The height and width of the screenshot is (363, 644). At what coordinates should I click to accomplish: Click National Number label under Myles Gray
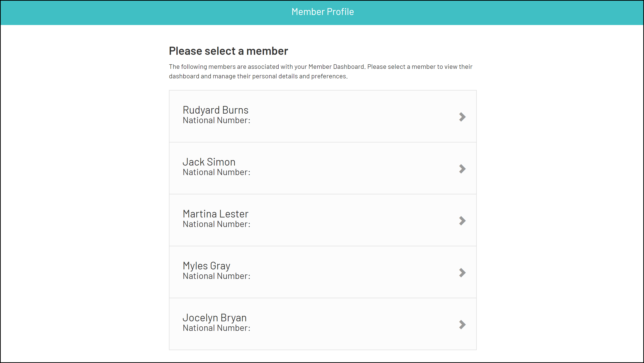[216, 276]
